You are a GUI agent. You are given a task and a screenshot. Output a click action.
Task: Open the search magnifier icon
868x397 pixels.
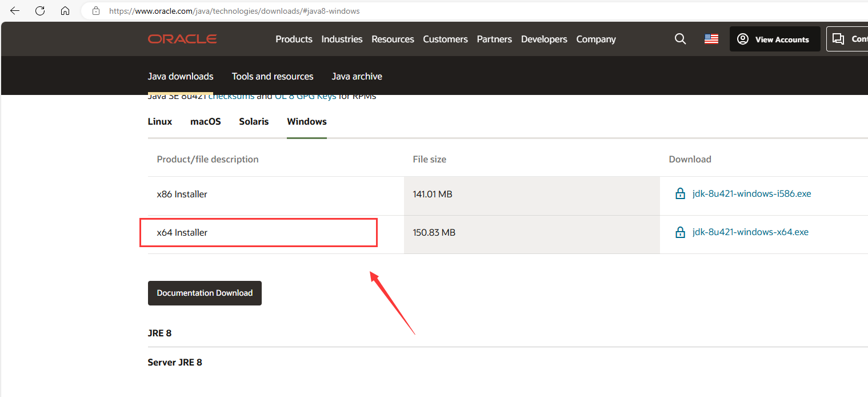pos(680,39)
